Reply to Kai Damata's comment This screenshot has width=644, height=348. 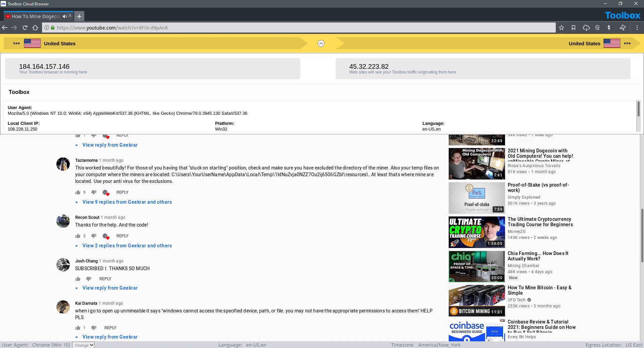(x=110, y=328)
